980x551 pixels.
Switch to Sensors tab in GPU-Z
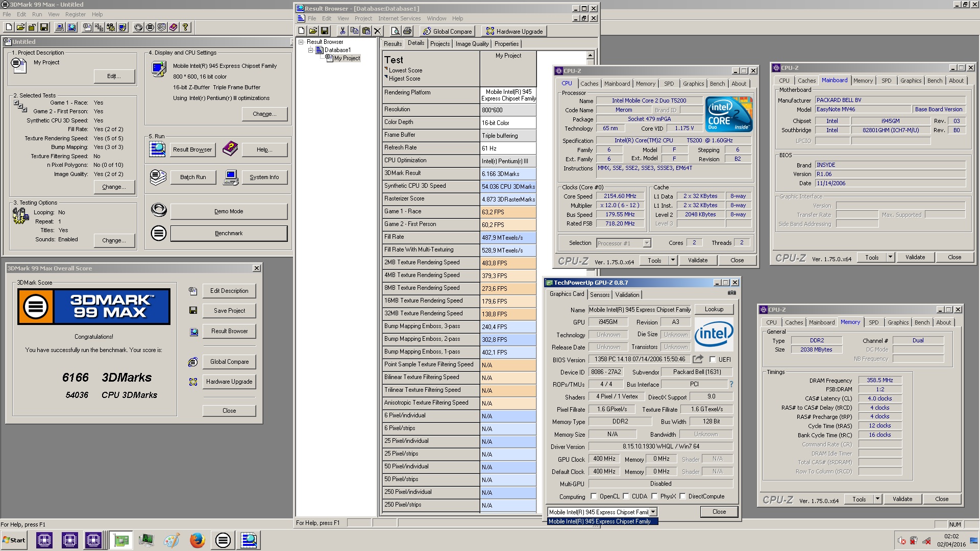tap(600, 295)
